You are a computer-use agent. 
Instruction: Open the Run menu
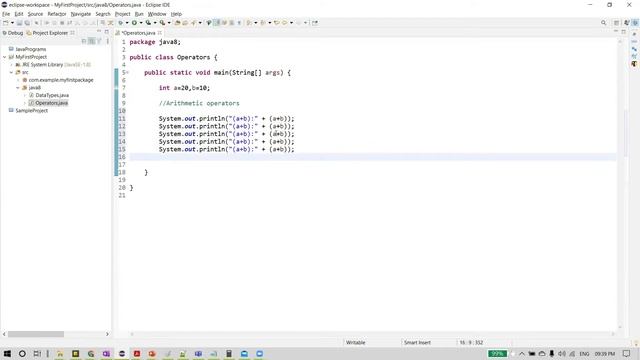139,14
